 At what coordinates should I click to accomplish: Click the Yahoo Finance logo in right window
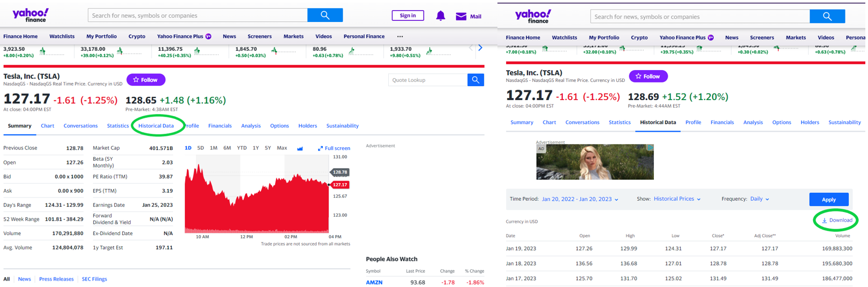pos(533,16)
